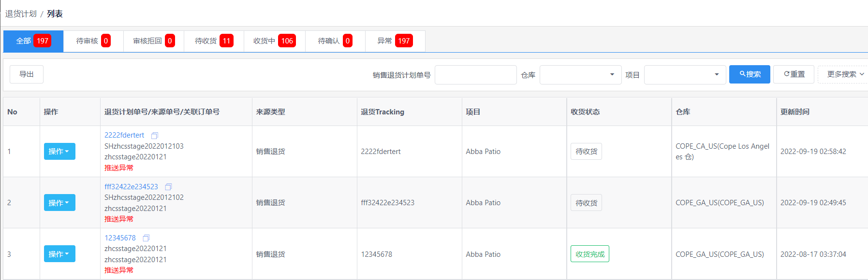
Task: Copy plan number fff32422e234523 with copy icon
Action: tap(168, 187)
